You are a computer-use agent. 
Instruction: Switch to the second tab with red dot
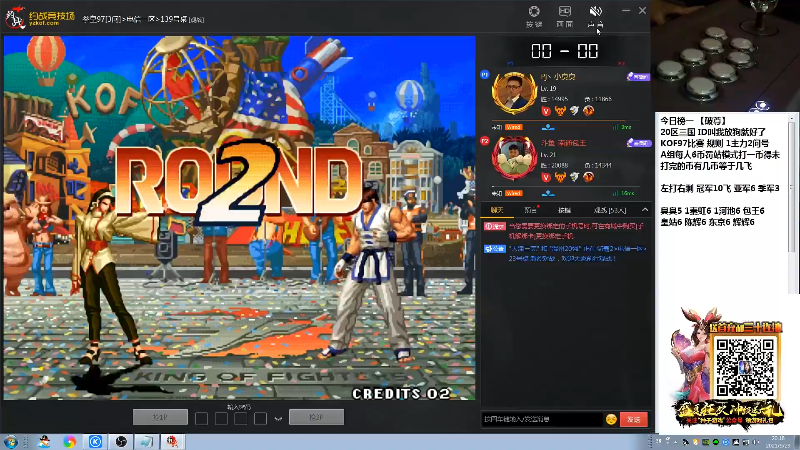click(x=531, y=210)
